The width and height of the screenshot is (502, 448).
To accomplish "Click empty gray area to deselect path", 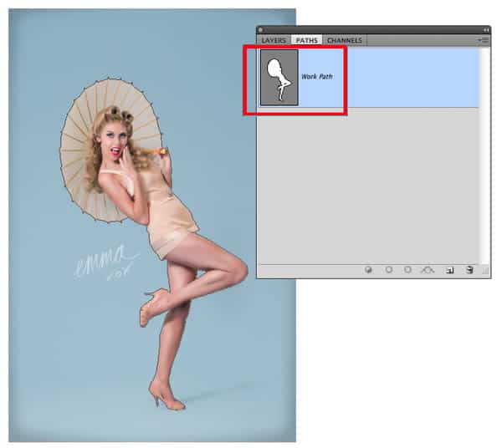I will tap(368, 184).
